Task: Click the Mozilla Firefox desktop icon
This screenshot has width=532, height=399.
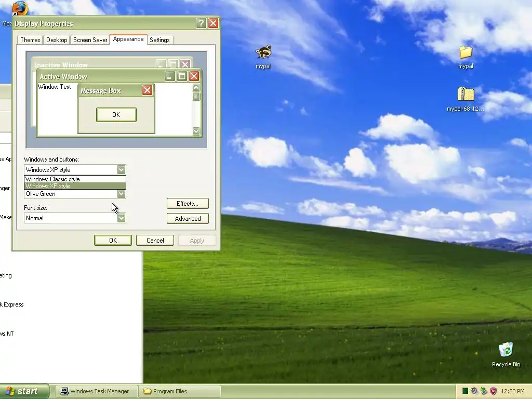Action: tap(20, 7)
